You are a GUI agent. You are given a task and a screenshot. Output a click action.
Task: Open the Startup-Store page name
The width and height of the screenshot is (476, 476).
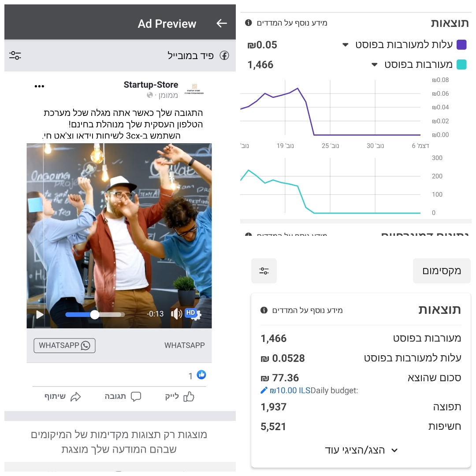pos(151,85)
